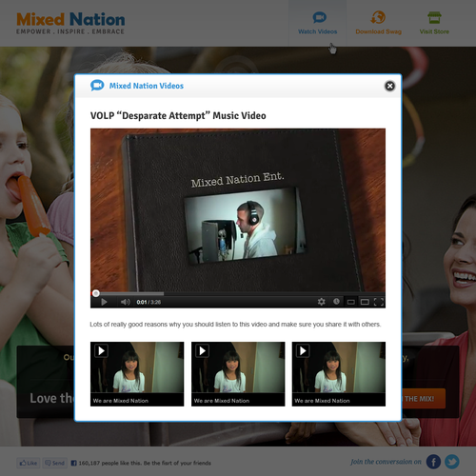Play the main video
Screen dimensions: 476x476
[x=104, y=302]
